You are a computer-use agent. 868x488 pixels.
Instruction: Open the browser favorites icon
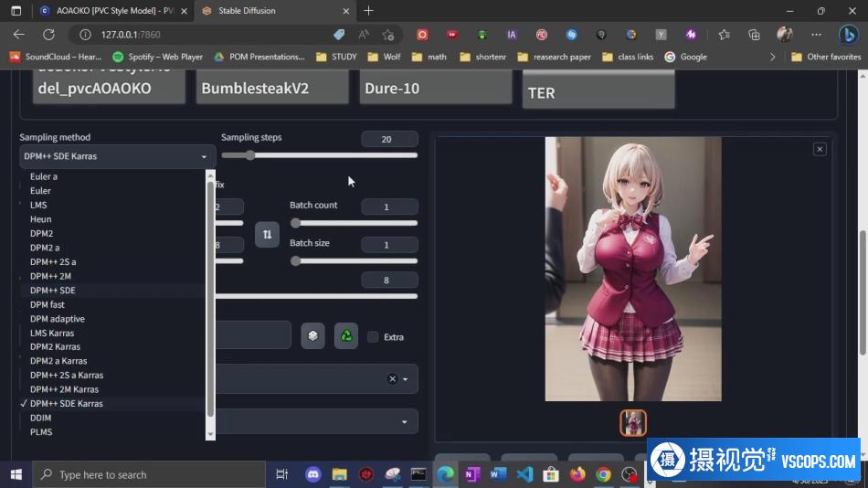(x=724, y=35)
